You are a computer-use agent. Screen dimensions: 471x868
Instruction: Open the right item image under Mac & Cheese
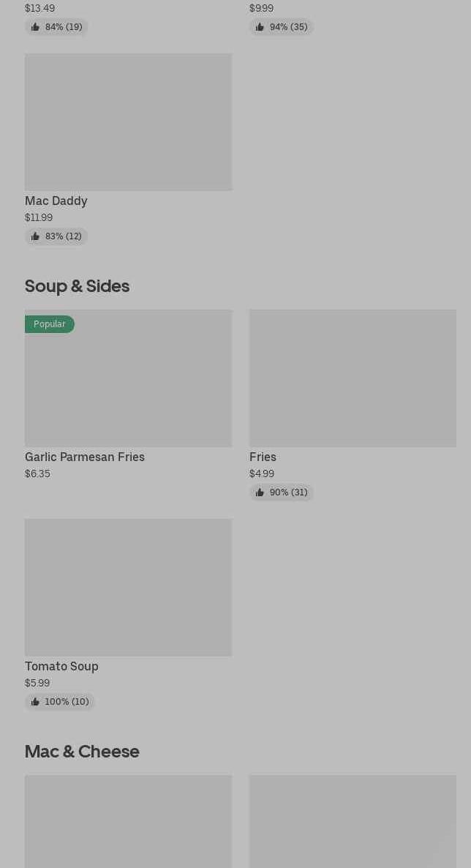click(x=353, y=821)
